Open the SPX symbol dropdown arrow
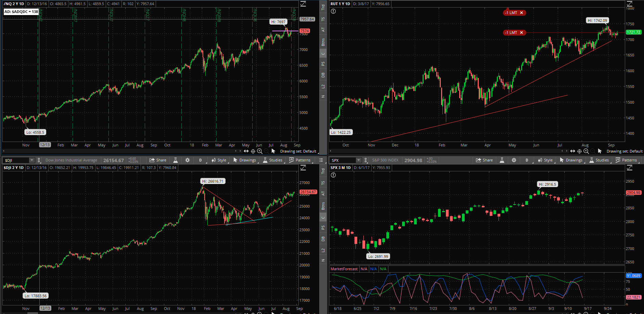 359,160
